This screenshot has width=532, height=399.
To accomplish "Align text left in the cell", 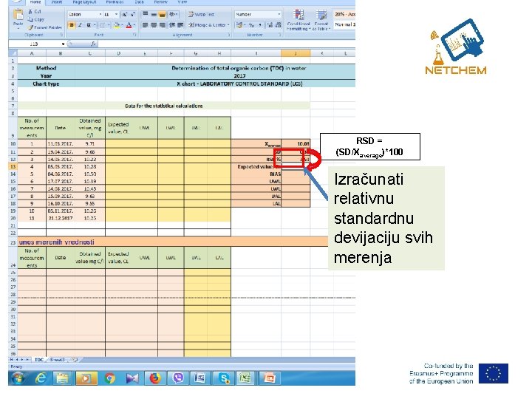I will 145,25.
